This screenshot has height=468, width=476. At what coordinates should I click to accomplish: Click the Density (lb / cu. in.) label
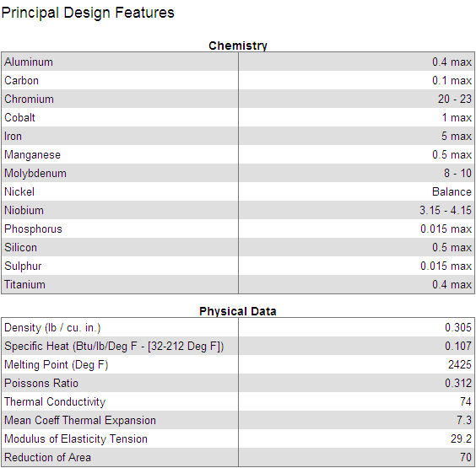coord(52,328)
